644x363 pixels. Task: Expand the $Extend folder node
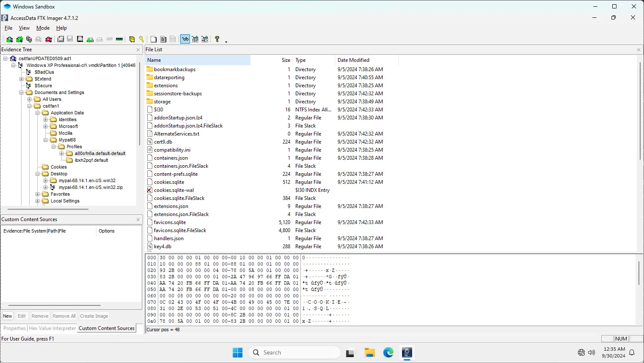(x=22, y=79)
